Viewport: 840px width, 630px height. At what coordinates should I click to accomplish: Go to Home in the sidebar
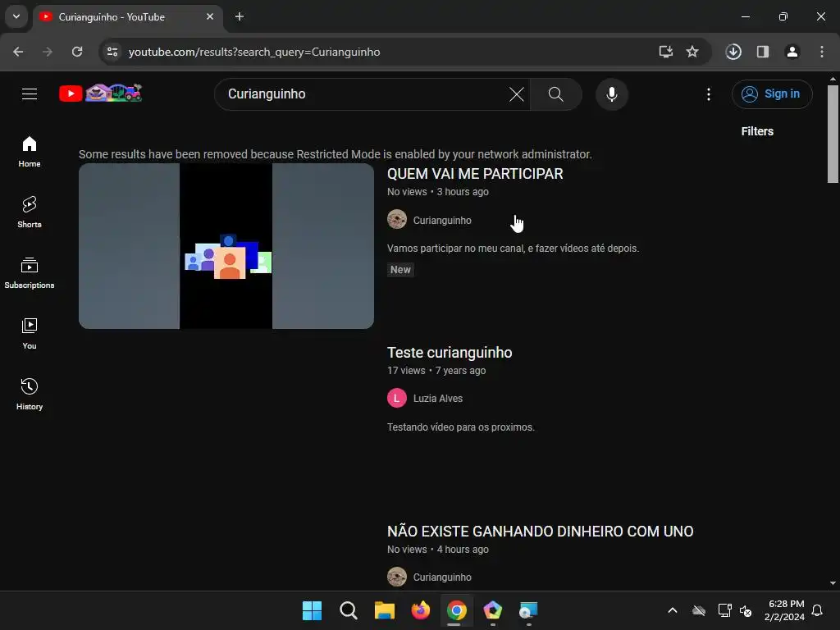30,152
